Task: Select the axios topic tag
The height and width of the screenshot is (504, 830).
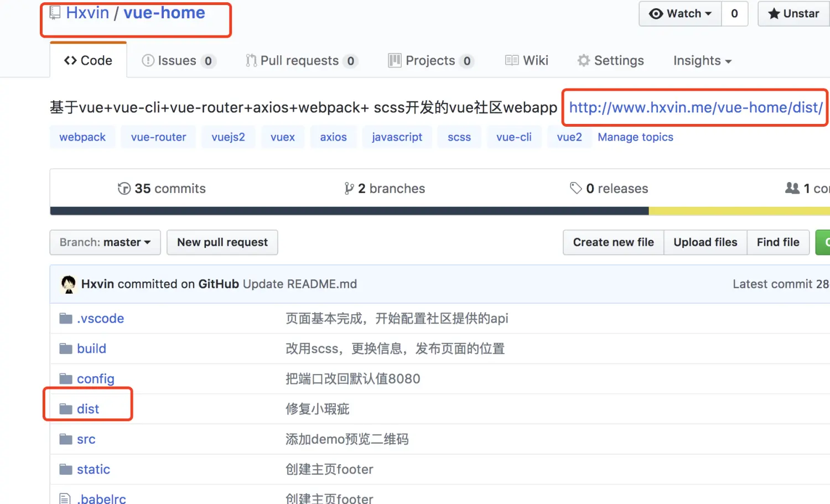Action: 334,137
